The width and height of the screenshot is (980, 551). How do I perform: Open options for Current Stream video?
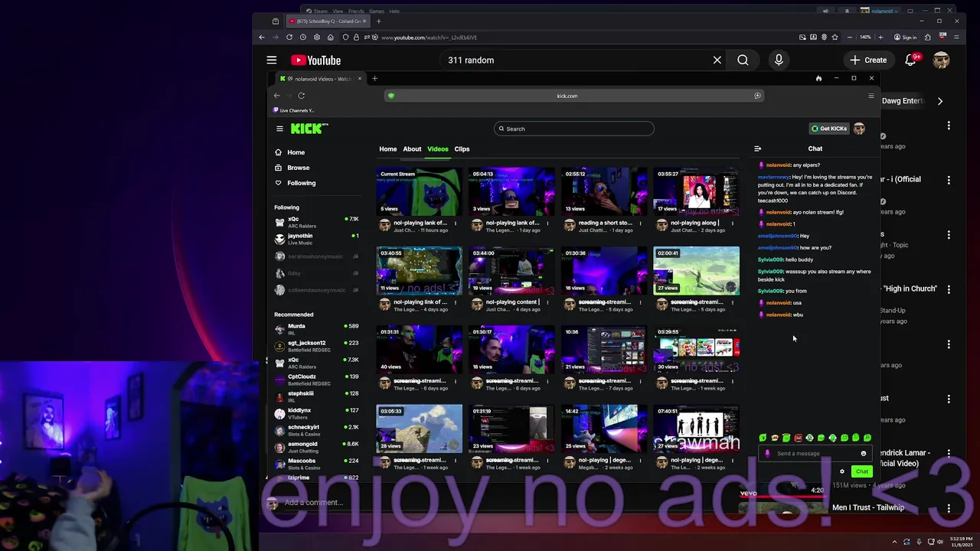[455, 223]
